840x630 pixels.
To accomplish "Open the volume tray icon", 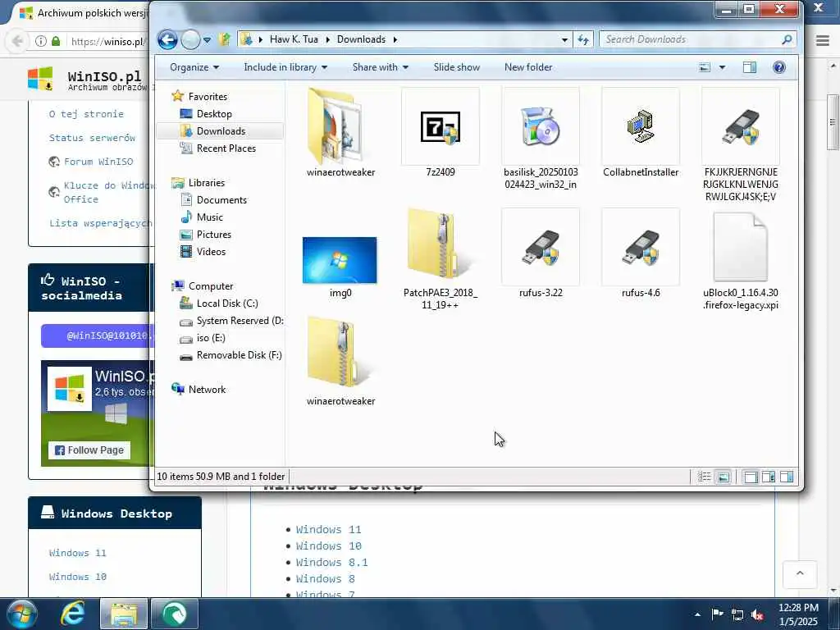I will [x=757, y=614].
